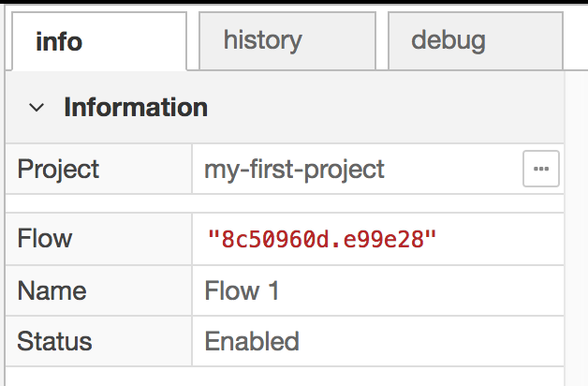Open the history tab
The image size is (588, 386).
262,40
